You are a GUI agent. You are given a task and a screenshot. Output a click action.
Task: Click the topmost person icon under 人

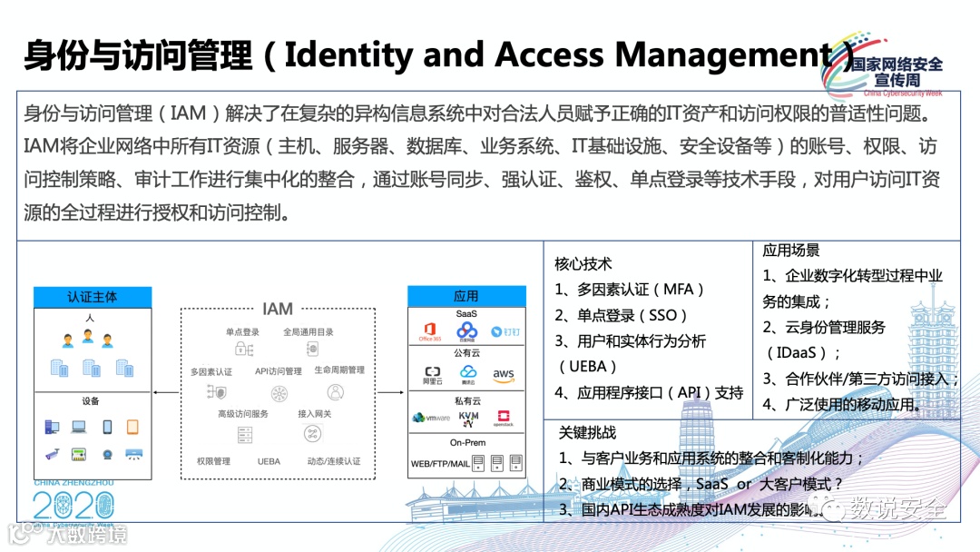click(88, 337)
